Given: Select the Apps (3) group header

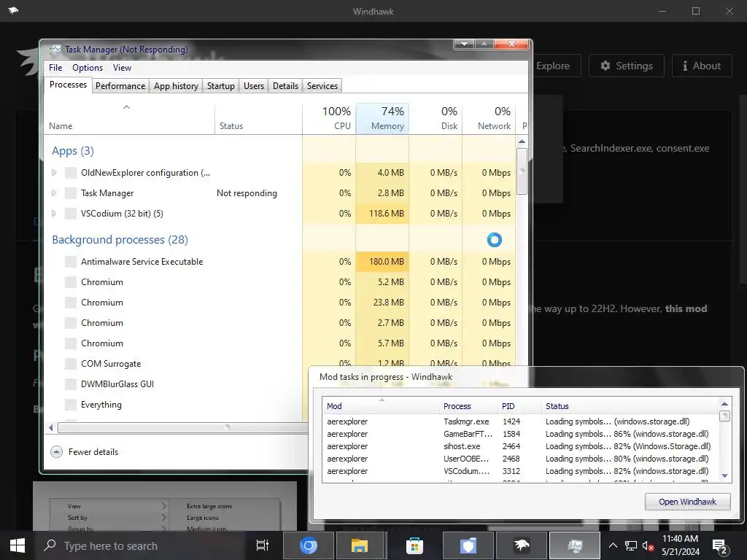Looking at the screenshot, I should pyautogui.click(x=72, y=151).
